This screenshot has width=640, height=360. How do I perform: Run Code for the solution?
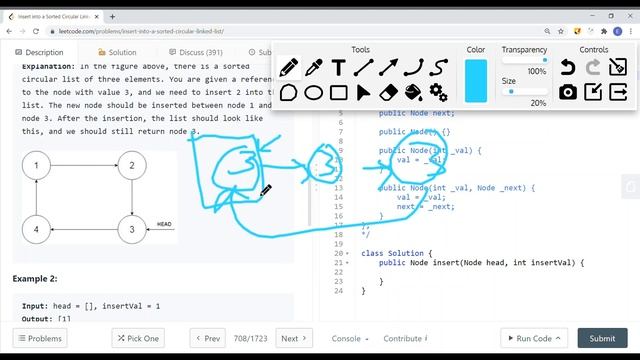tap(529, 338)
